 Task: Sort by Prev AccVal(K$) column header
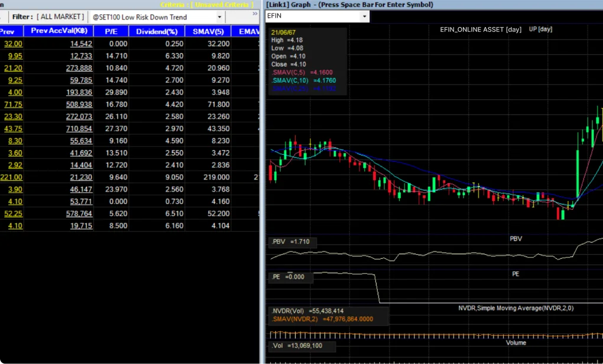point(59,31)
